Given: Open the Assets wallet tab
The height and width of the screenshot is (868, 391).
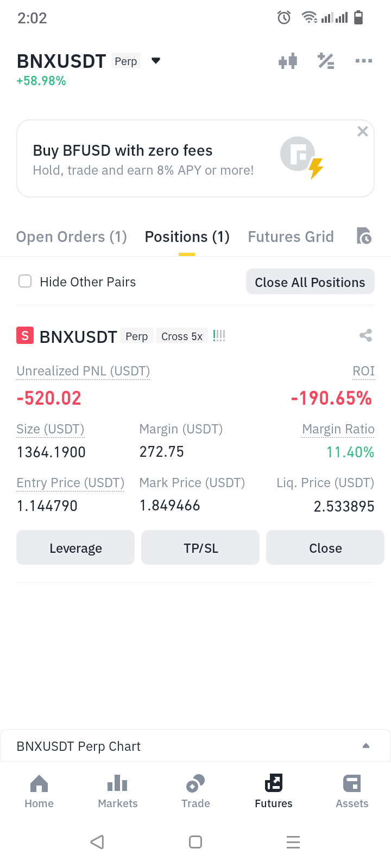Looking at the screenshot, I should pyautogui.click(x=352, y=792).
